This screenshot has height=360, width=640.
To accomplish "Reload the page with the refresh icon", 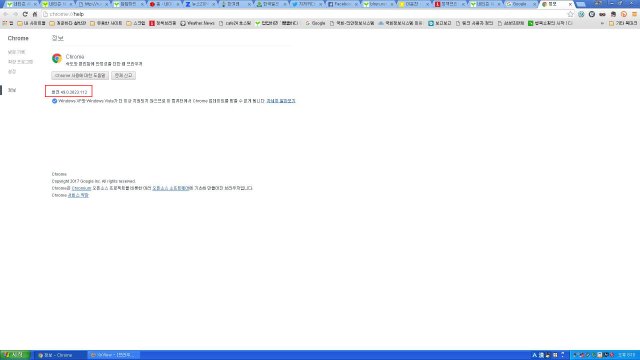I will (x=25, y=14).
